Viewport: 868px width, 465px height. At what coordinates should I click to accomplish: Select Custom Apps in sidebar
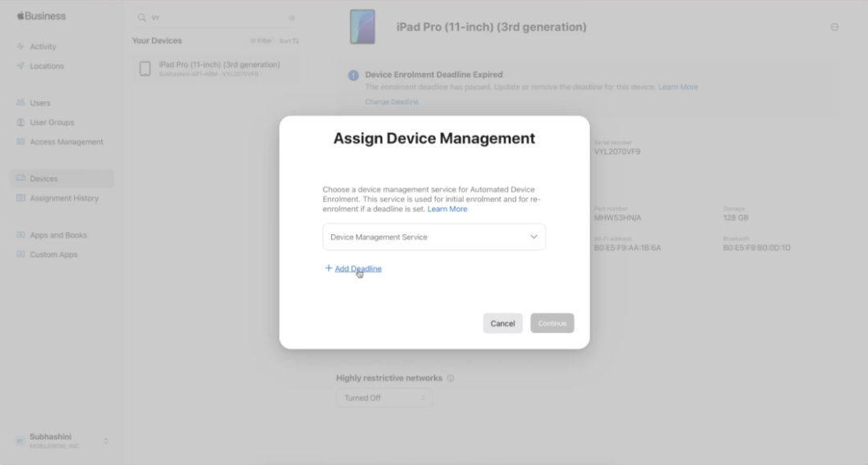(20, 254)
